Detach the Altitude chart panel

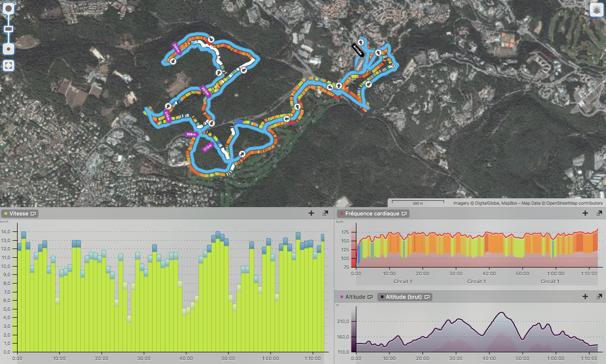click(x=599, y=296)
